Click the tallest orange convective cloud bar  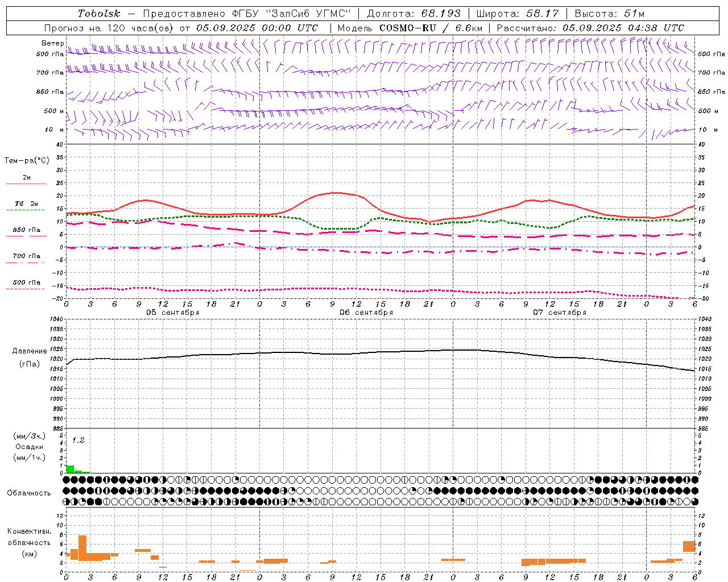[x=82, y=548]
